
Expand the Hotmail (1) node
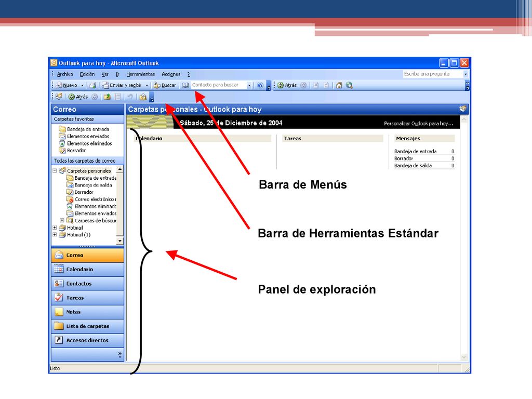[54, 235]
